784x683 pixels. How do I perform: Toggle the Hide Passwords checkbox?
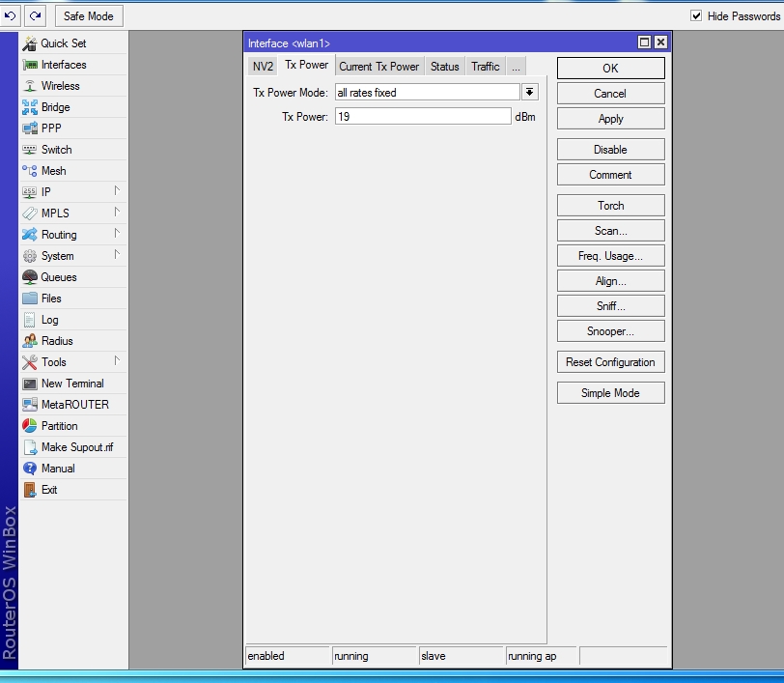[696, 16]
